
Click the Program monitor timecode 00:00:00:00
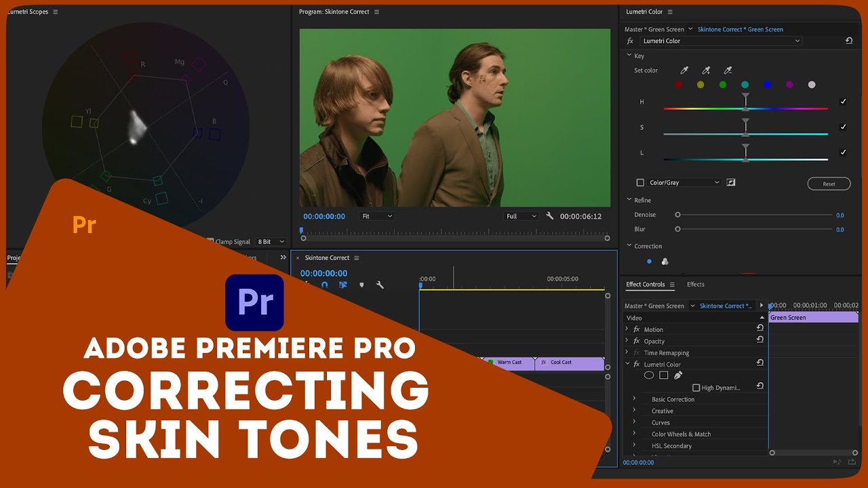pyautogui.click(x=324, y=216)
